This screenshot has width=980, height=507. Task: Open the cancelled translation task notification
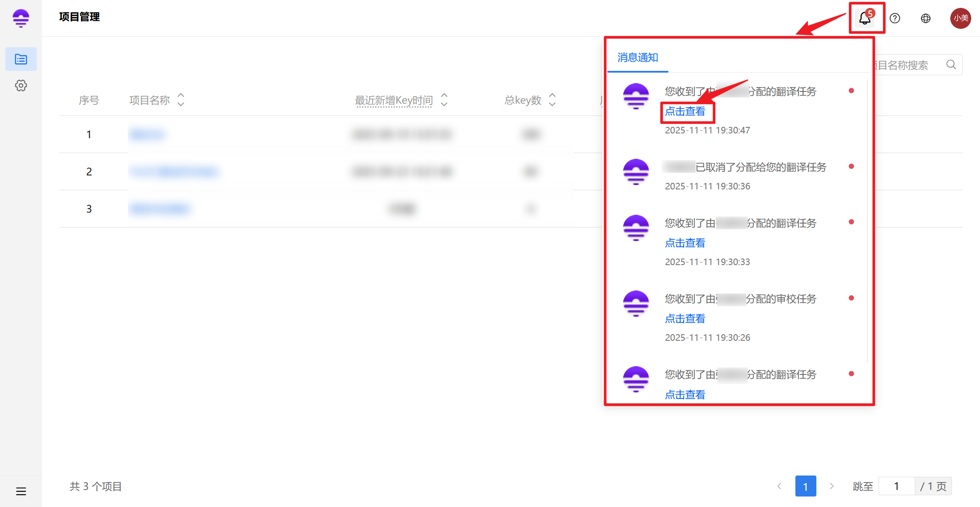tap(760, 168)
